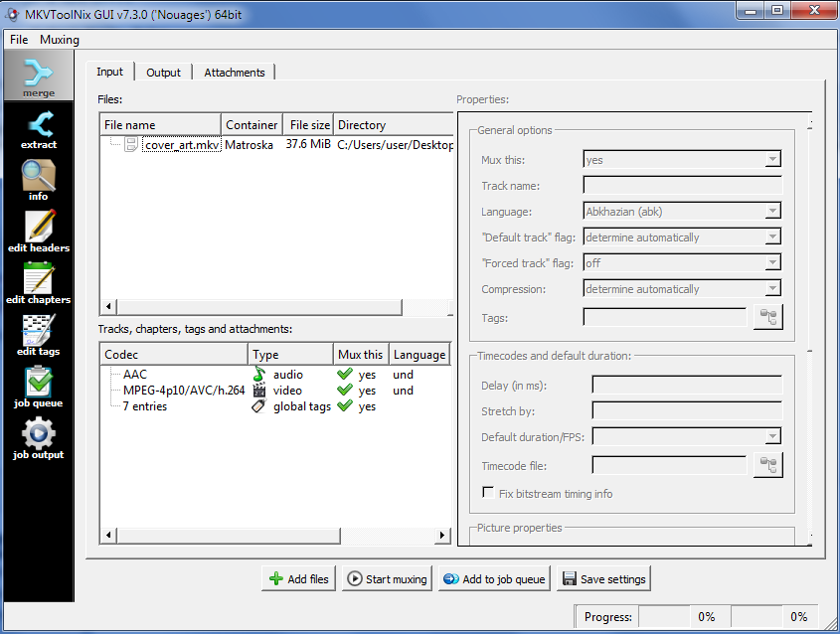
Task: Click the Tags input field
Action: 664,317
